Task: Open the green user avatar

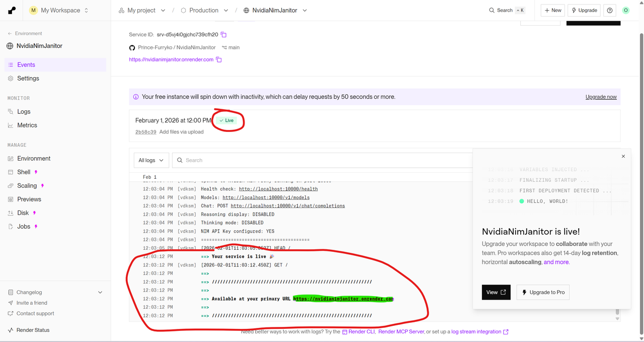Action: 626,10
